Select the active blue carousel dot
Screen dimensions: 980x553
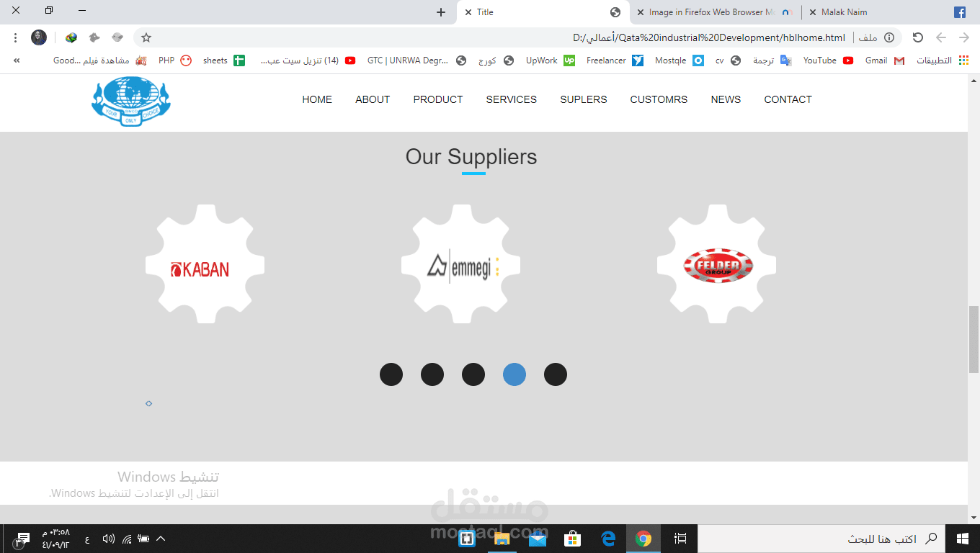(x=514, y=374)
